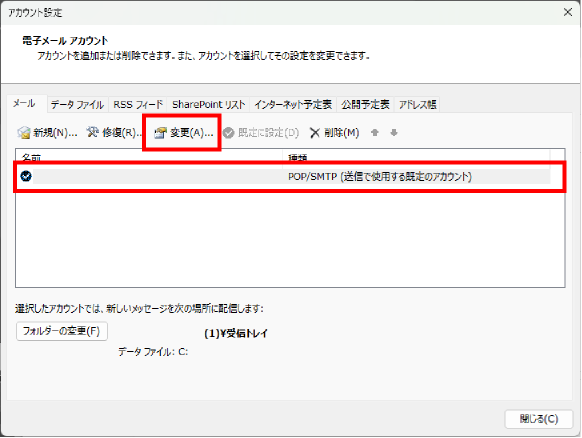Click the 削除(M) delete X icon
The height and width of the screenshot is (438, 582).
point(314,133)
